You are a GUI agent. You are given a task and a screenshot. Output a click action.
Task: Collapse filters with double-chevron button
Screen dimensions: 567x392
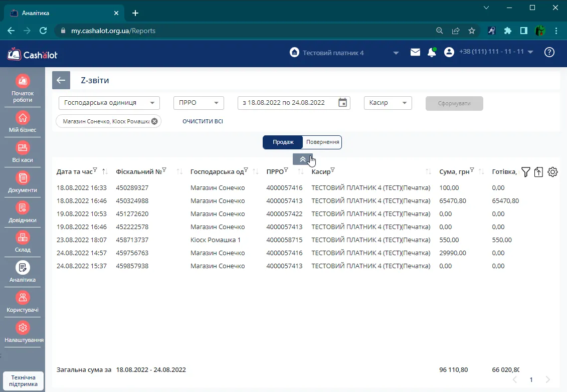303,159
